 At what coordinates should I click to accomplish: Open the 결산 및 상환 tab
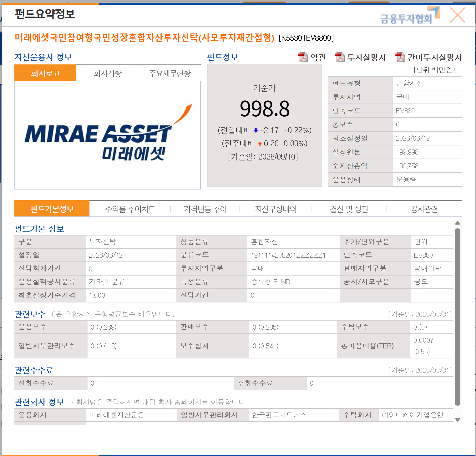[349, 209]
